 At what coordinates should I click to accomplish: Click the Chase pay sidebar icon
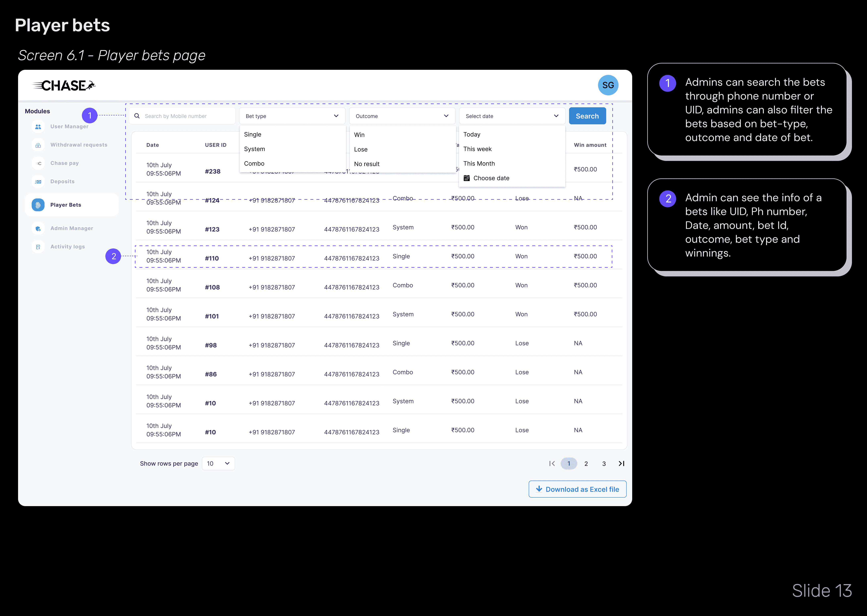tap(38, 163)
